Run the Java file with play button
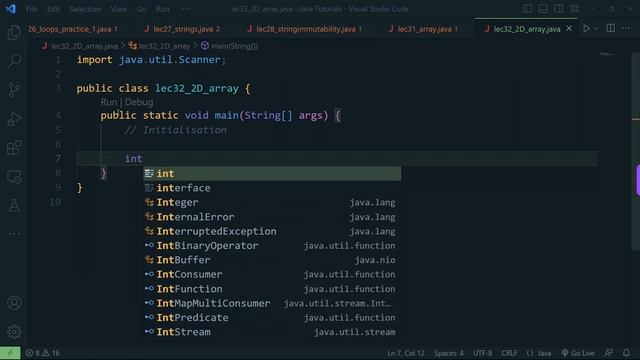Viewport: 640px width, 360px height. click(x=587, y=29)
